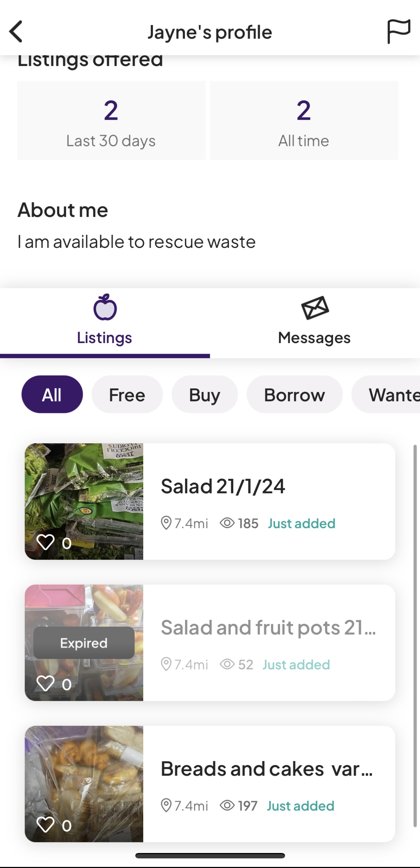
Task: Switch to the Listings tab
Action: 104,337
